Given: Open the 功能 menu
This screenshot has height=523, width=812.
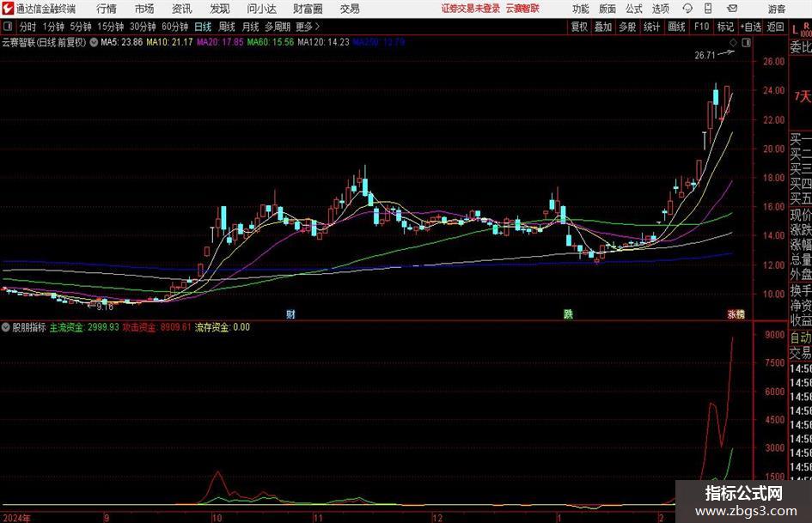Looking at the screenshot, I should pos(581,9).
